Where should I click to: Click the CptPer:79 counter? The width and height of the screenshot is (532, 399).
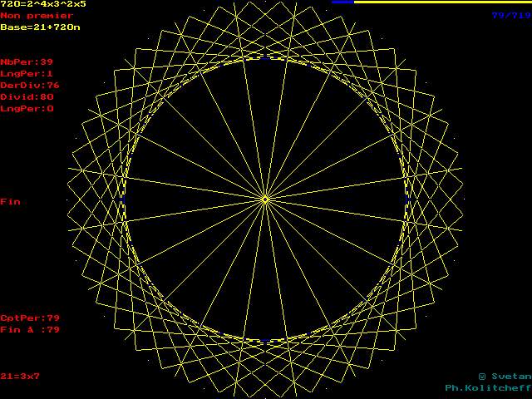(30, 318)
